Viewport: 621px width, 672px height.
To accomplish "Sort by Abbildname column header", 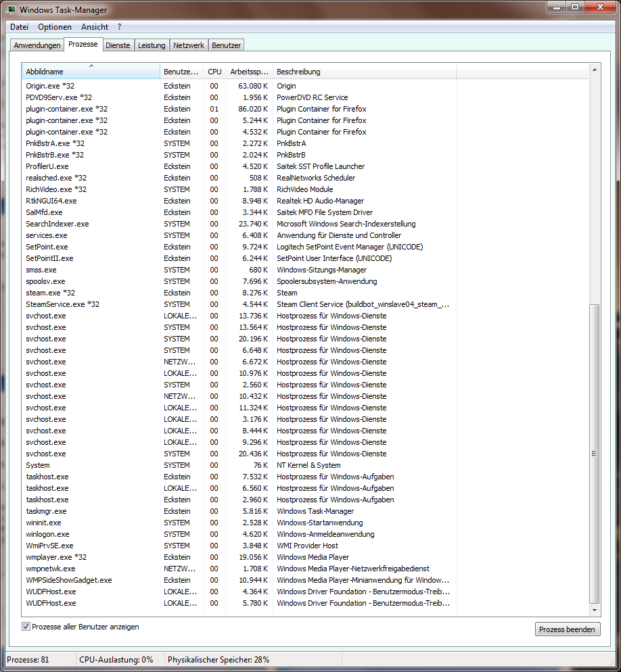I will coord(91,72).
